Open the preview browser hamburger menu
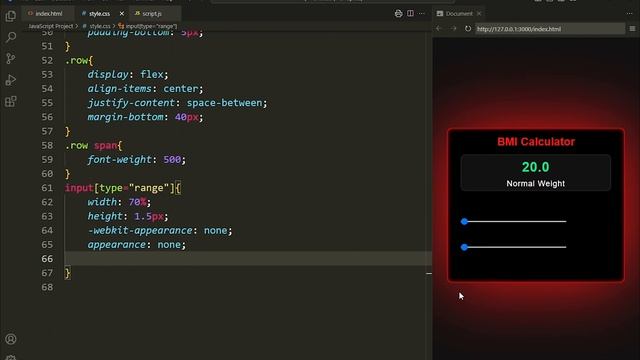This screenshot has height=360, width=640. coord(632,29)
